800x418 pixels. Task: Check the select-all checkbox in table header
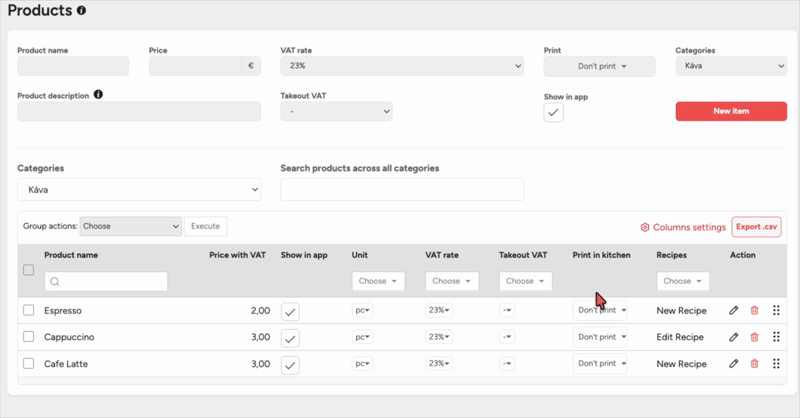pyautogui.click(x=29, y=270)
